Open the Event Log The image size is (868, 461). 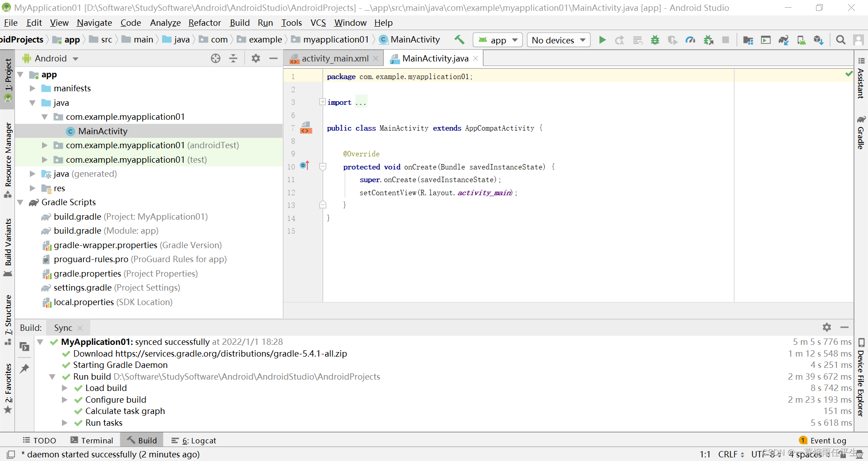[823, 440]
